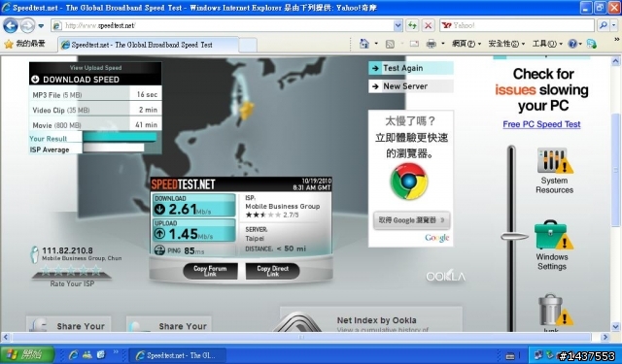The image size is (622, 364).
Task: Expand the Print dropdown arrow
Action: [443, 44]
